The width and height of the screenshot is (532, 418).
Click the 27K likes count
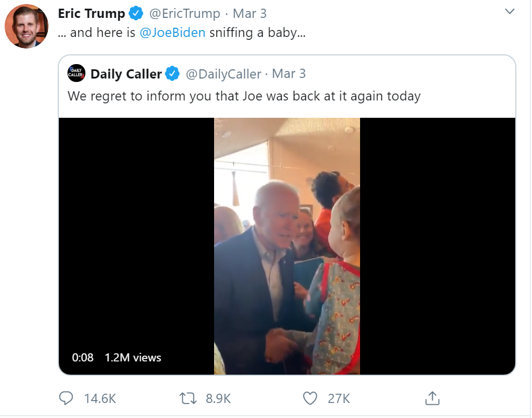coord(339,398)
